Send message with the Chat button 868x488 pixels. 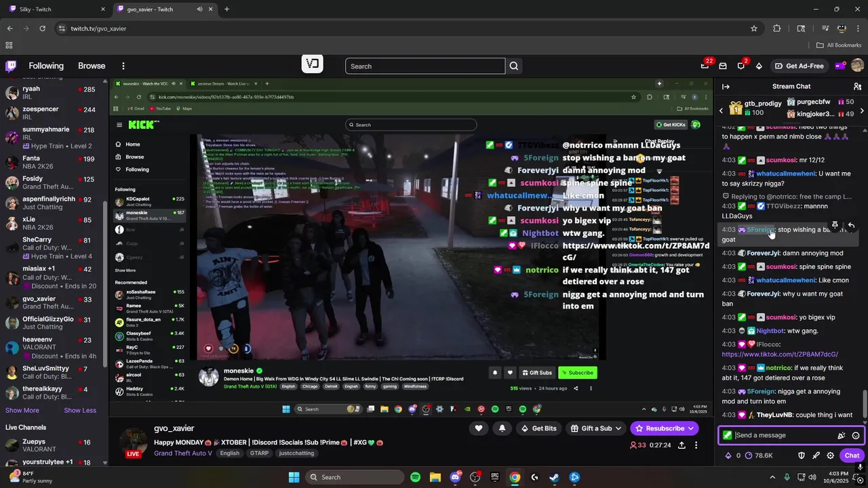[852, 455]
